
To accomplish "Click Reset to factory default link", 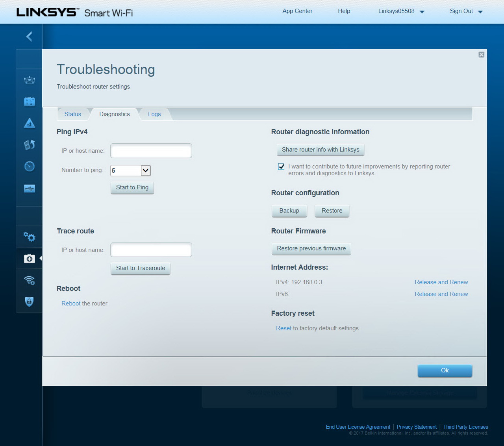I will tap(284, 328).
